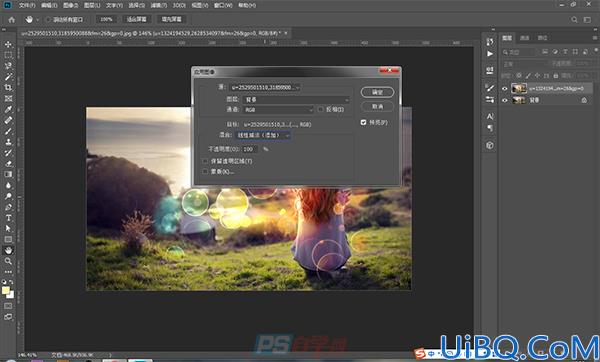
Task: Select the Gradient tool
Action: click(x=8, y=174)
